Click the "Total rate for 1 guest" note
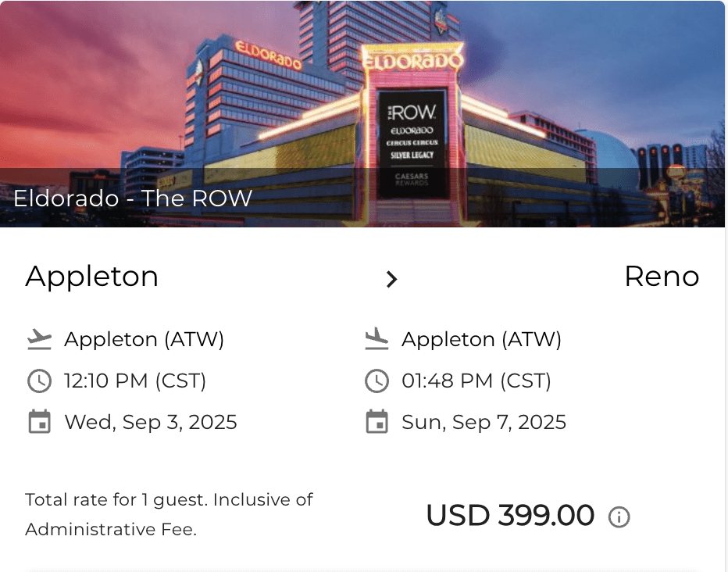The width and height of the screenshot is (728, 572). pyautogui.click(x=169, y=514)
